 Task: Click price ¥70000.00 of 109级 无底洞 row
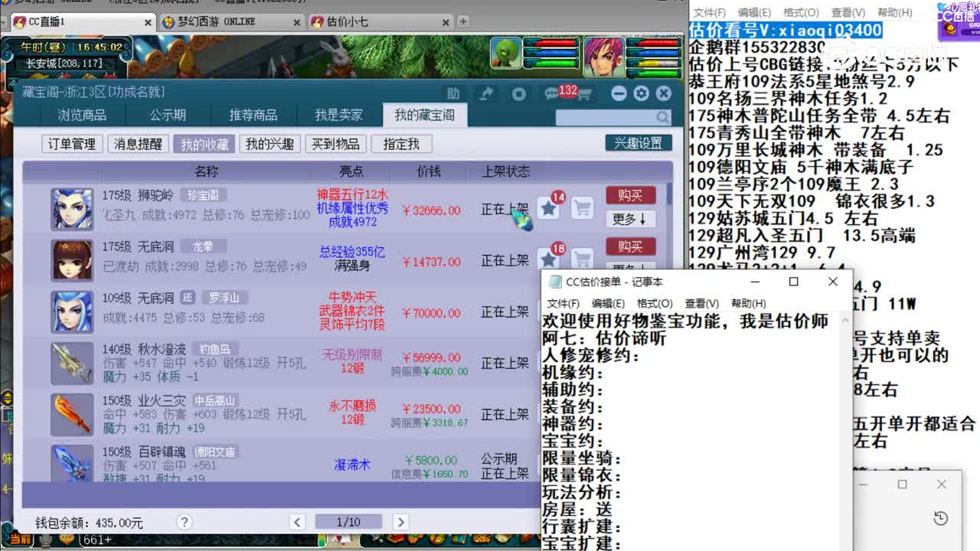[430, 313]
